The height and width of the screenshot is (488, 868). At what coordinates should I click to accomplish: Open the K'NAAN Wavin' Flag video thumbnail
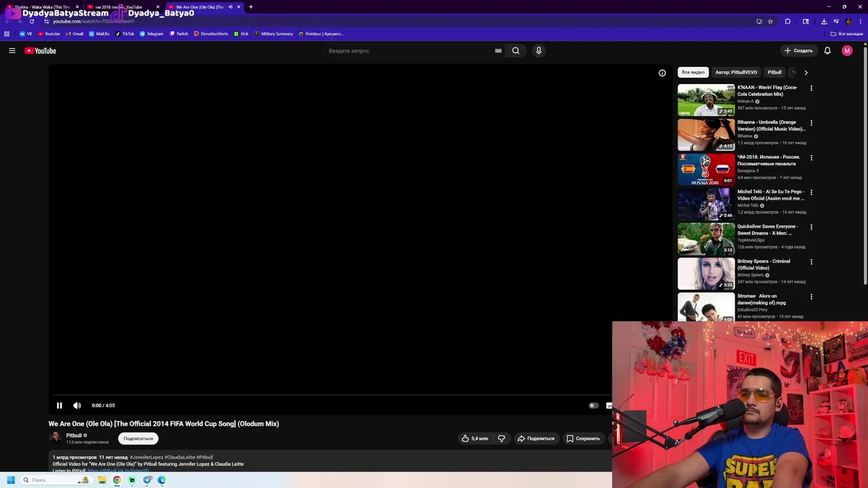pos(706,100)
